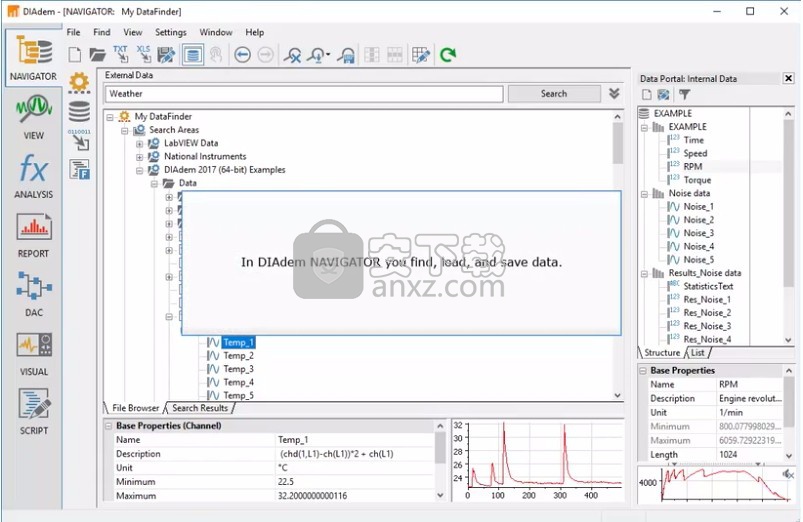Viewport: 803px width, 522px height.
Task: Expand advanced search with double chevron
Action: pos(614,94)
